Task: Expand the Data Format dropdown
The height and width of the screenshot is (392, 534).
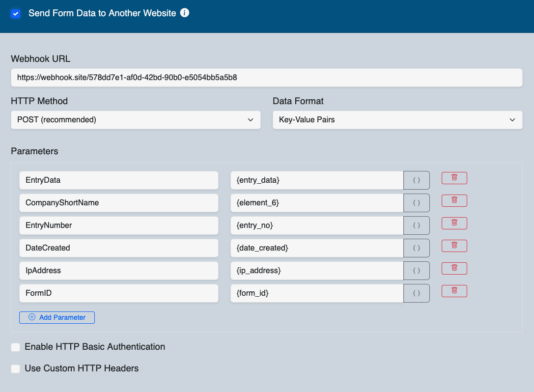Action: click(x=397, y=120)
